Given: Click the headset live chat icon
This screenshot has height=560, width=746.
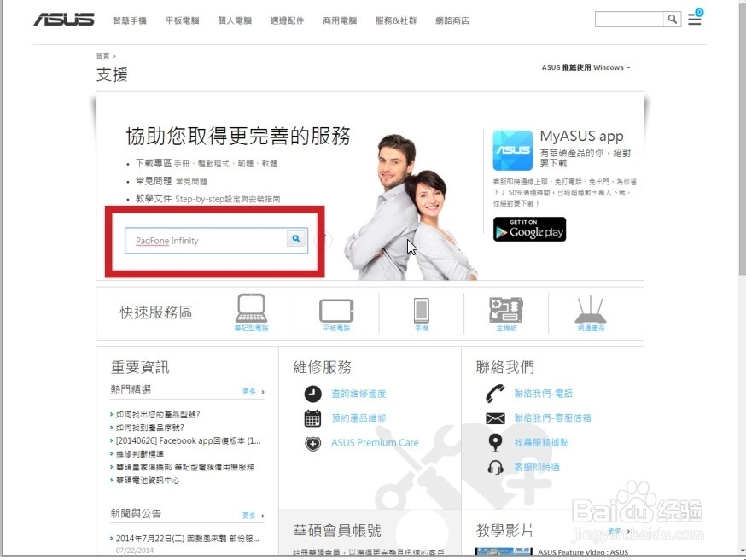Looking at the screenshot, I should click(x=495, y=467).
